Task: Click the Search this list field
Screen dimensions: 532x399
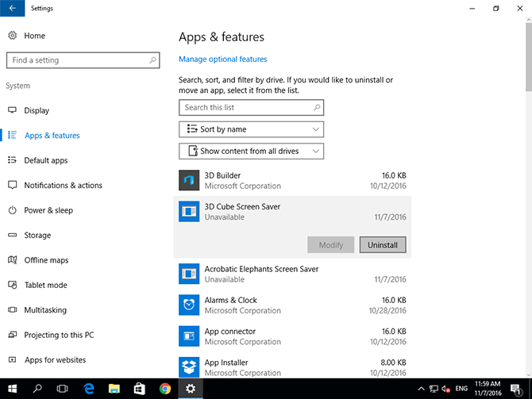Action: [252, 107]
